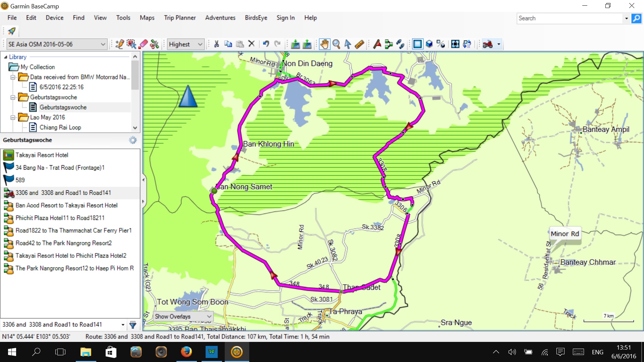Select the footprints Track tool
644x362 pixels.
pos(400,44)
